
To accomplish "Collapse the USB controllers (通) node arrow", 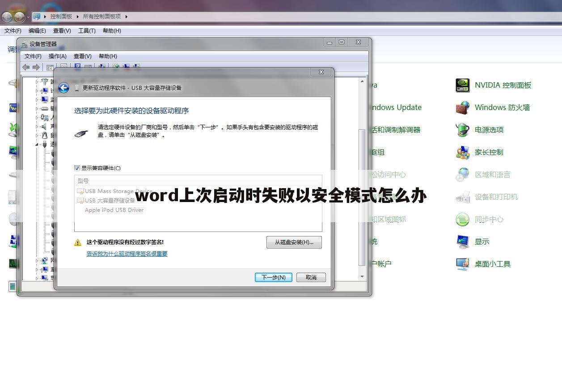I will coord(37,144).
